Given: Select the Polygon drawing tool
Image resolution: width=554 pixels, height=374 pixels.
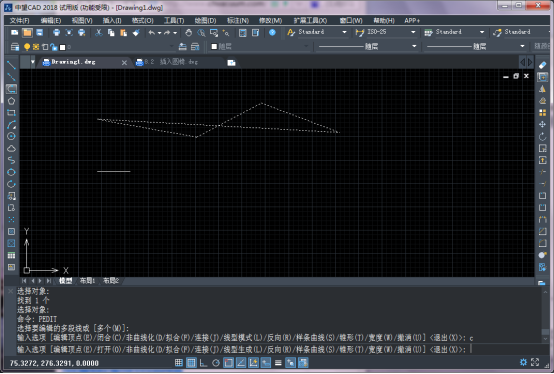Looking at the screenshot, I should pos(11,101).
